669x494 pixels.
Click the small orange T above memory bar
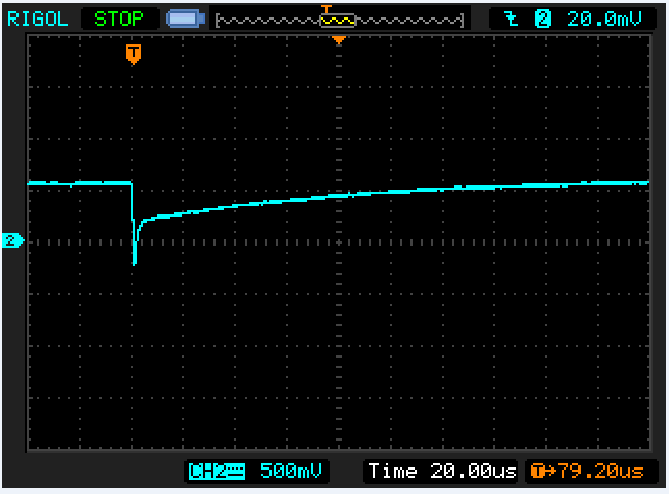326,9
